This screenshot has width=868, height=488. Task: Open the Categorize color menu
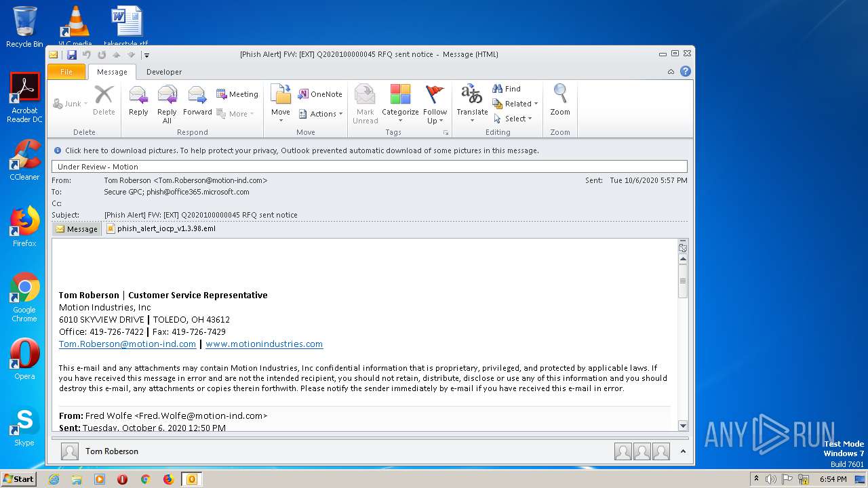click(400, 102)
